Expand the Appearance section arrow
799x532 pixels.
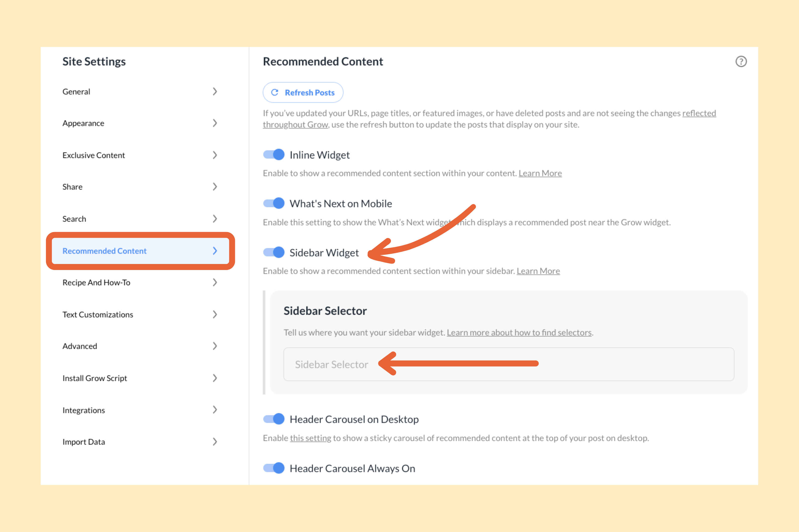click(x=215, y=123)
